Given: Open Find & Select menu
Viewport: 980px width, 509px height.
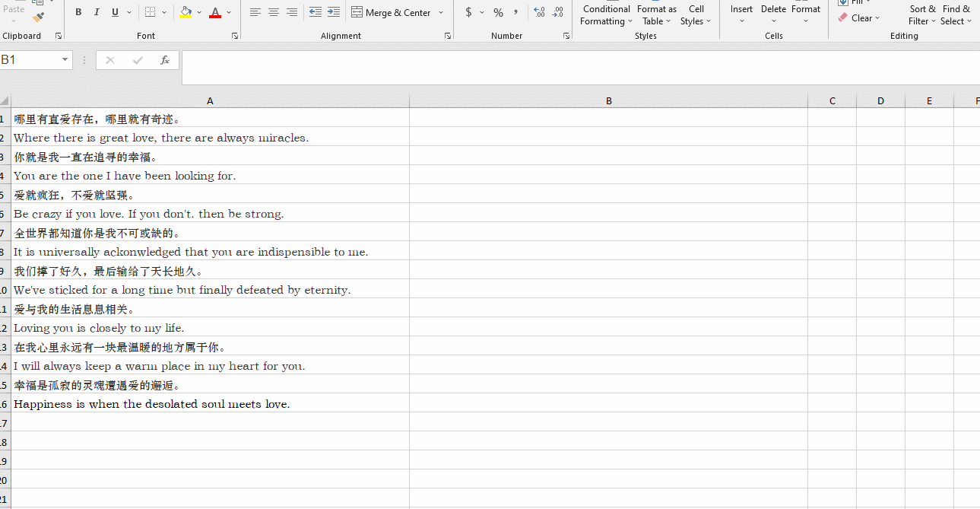Looking at the screenshot, I should pos(956,14).
